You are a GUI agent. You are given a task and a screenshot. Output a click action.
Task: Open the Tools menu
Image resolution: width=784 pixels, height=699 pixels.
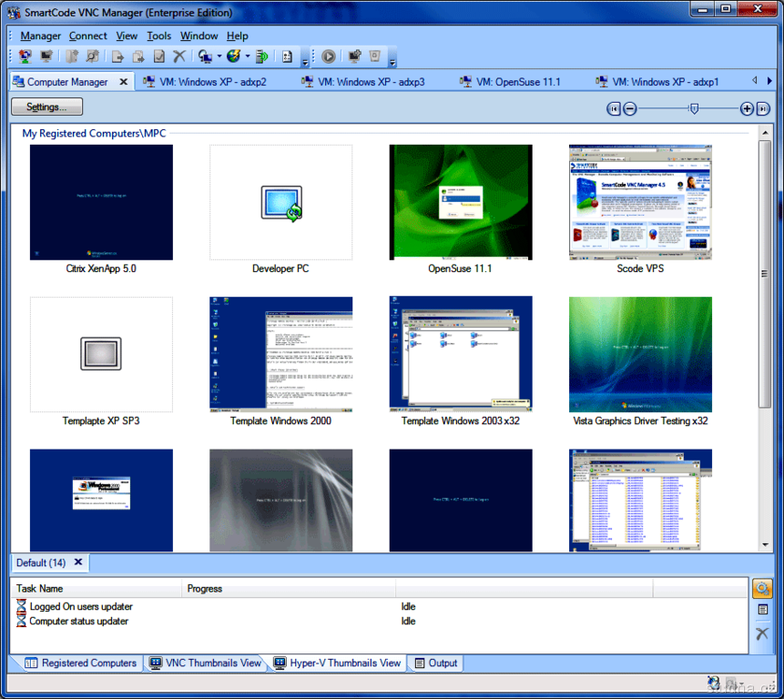[x=158, y=35]
